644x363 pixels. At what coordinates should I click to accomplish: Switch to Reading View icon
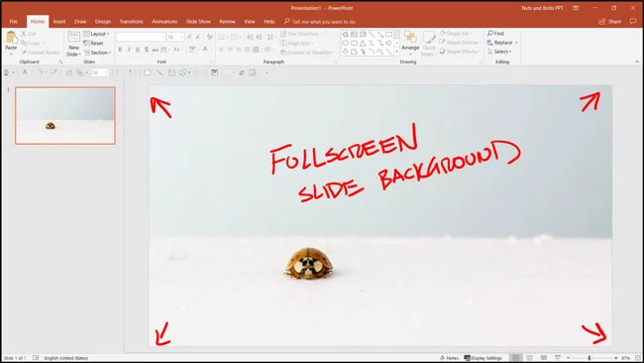[544, 358]
